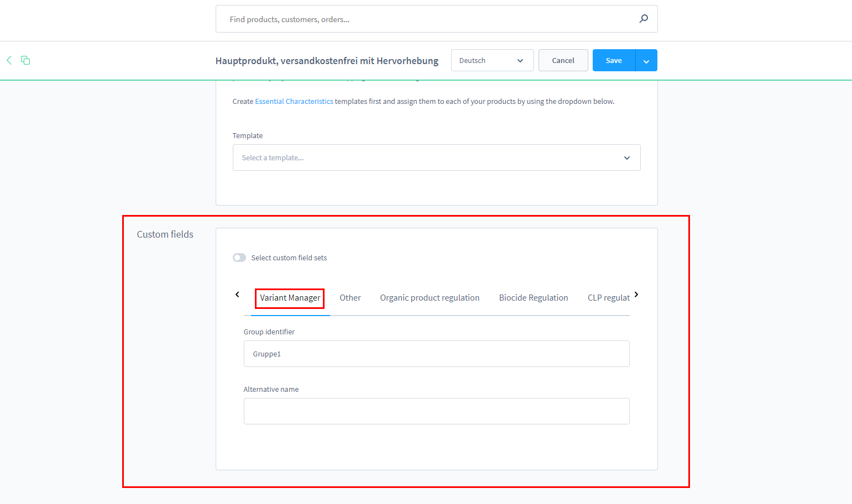Switch to the Variant Manager tab

pyautogui.click(x=290, y=298)
